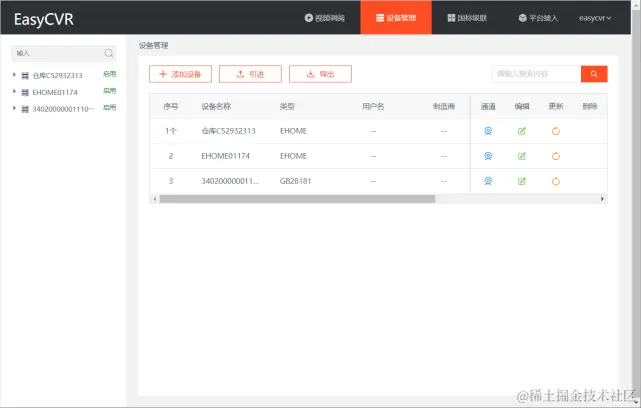
Task: Click table cell EHOME01174
Action: pyautogui.click(x=226, y=156)
